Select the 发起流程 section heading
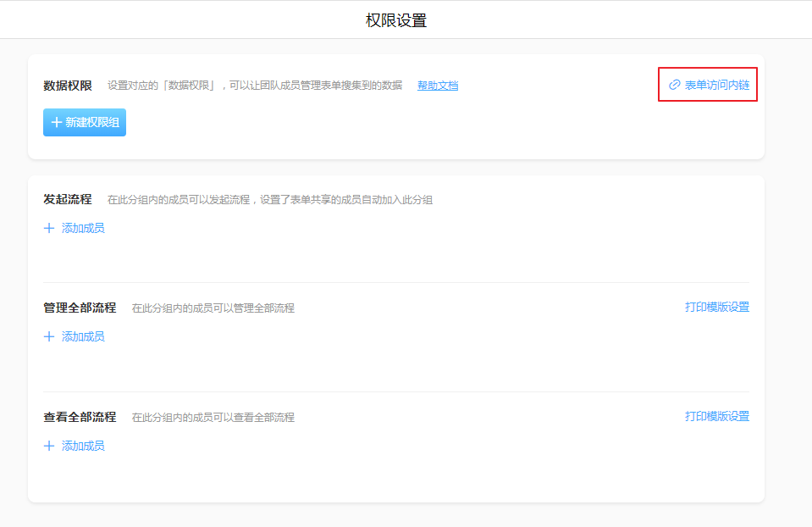Screen dimensions: 812x527 click(x=68, y=199)
